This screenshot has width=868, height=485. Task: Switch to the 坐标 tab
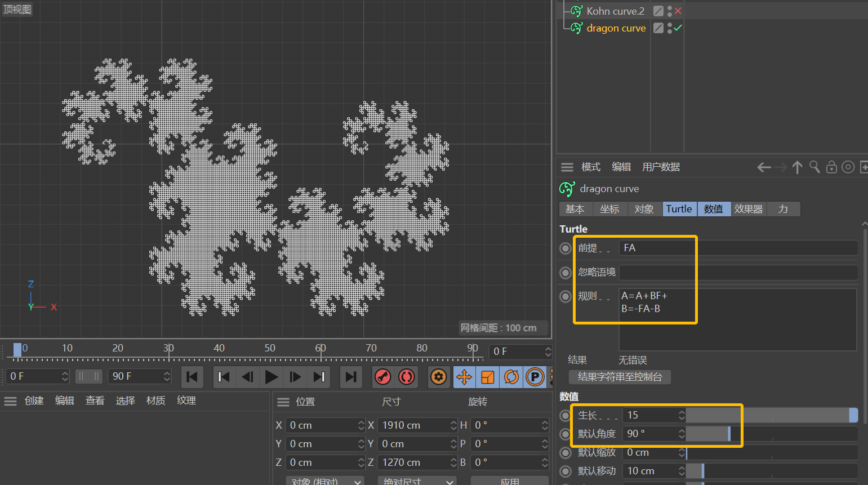(x=609, y=209)
